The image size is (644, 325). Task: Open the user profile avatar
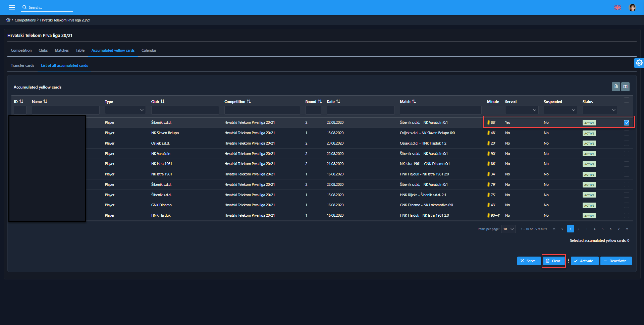pyautogui.click(x=632, y=7)
